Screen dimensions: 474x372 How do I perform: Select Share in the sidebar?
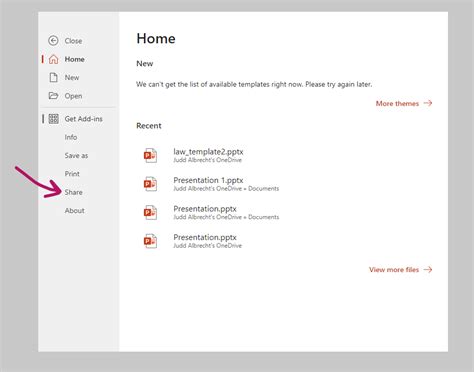coord(73,192)
